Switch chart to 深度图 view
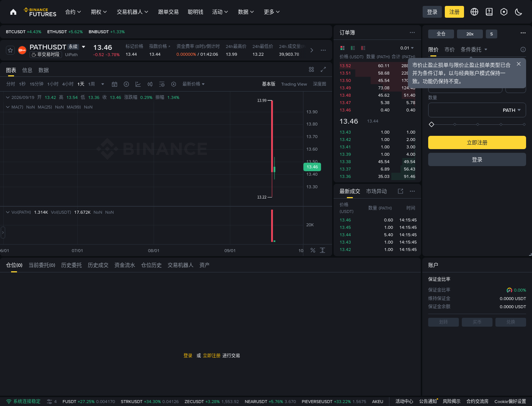532x406 pixels. coord(320,84)
